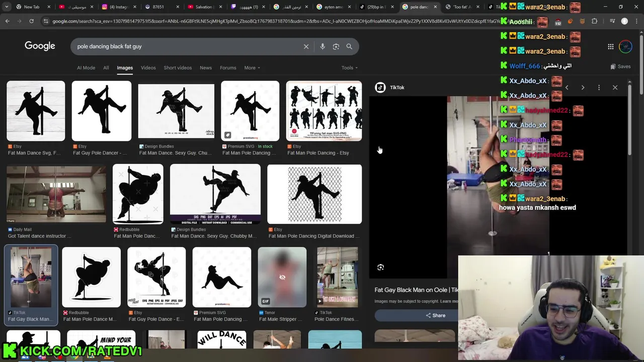Viewport: 644px width, 362px height.
Task: Open Premium SVG sitting man thumbnail
Action: (221, 277)
